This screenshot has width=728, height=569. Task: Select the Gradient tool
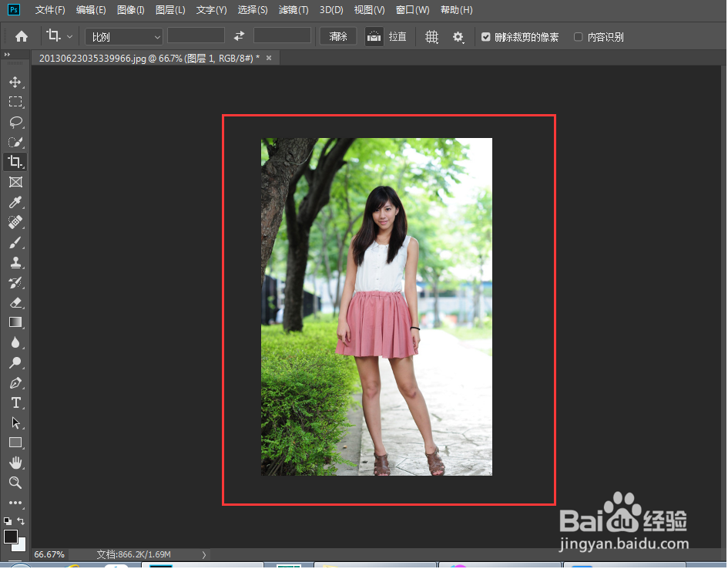tap(15, 322)
